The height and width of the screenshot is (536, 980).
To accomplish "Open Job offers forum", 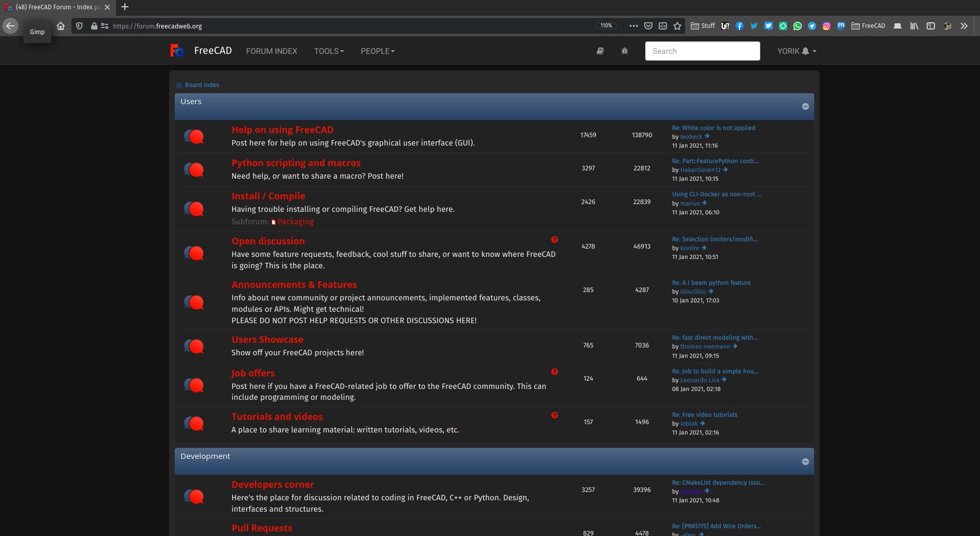I will [x=253, y=373].
